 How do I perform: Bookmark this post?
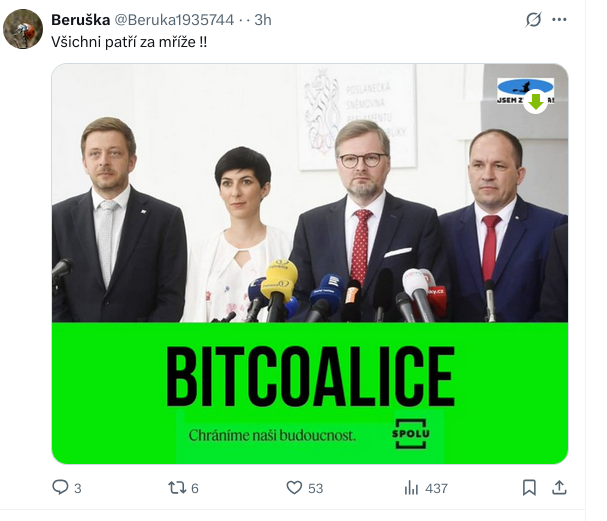pos(529,487)
